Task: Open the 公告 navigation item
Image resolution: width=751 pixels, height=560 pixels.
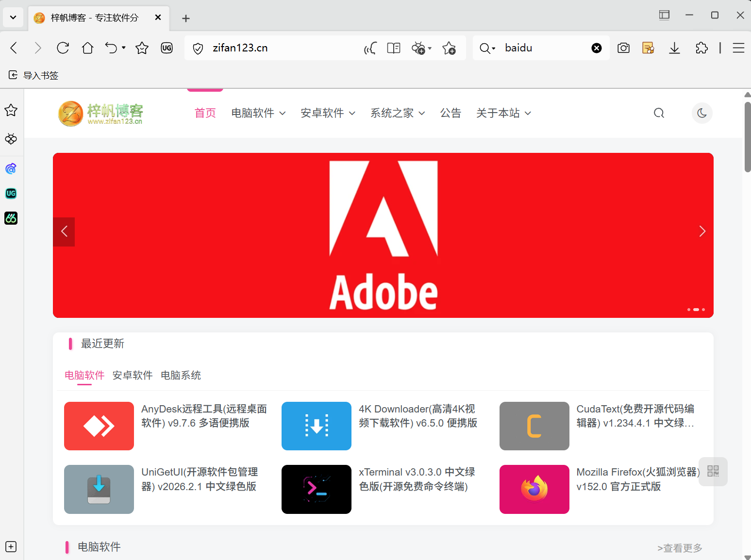Action: coord(451,113)
